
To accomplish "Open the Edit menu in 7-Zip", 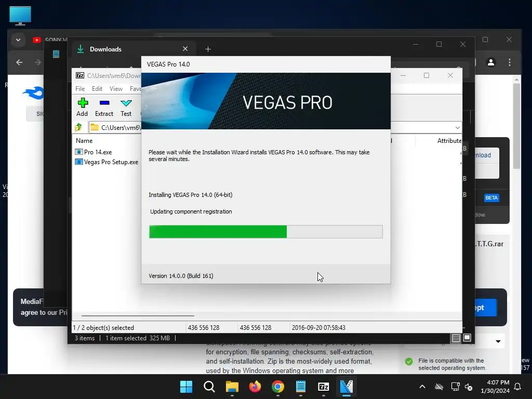I will (x=97, y=88).
